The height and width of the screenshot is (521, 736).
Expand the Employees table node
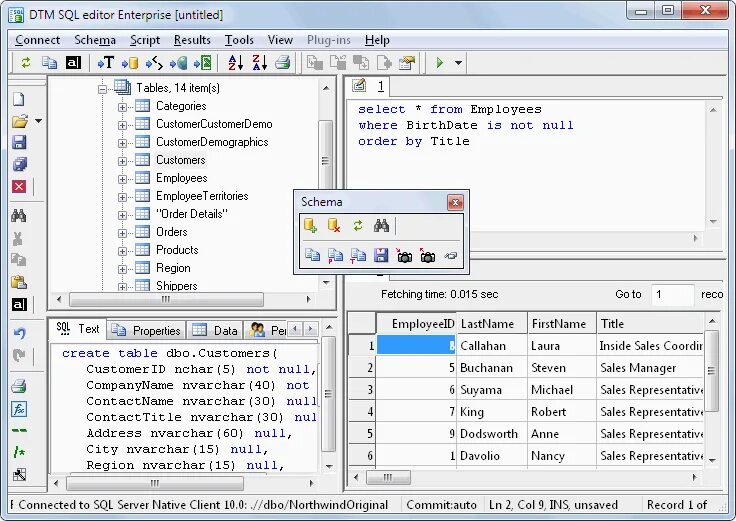coord(122,179)
